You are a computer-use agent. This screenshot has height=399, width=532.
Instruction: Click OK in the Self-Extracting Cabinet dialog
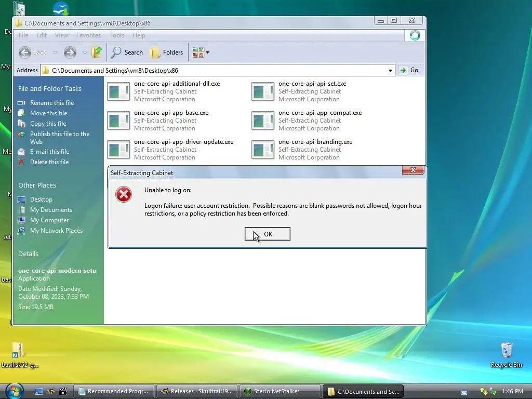[x=268, y=234]
